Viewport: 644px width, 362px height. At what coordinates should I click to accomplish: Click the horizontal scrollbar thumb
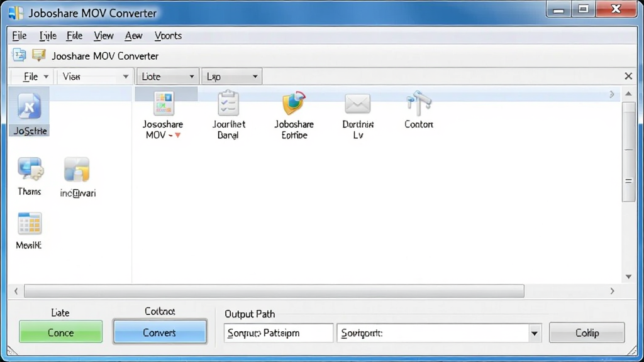tap(274, 291)
